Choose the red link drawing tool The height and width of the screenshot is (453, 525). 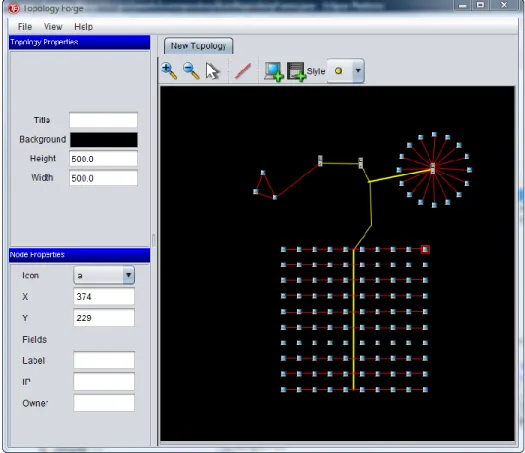click(x=243, y=71)
